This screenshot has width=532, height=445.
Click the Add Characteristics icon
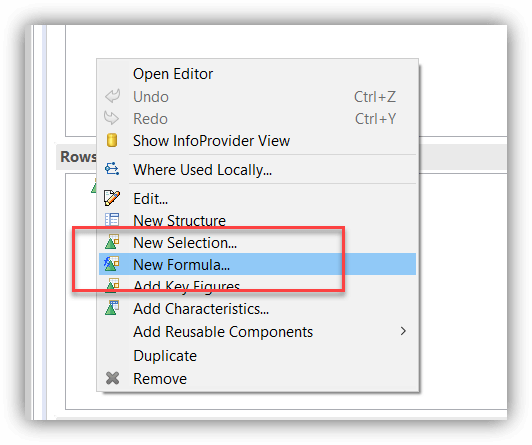(112, 308)
